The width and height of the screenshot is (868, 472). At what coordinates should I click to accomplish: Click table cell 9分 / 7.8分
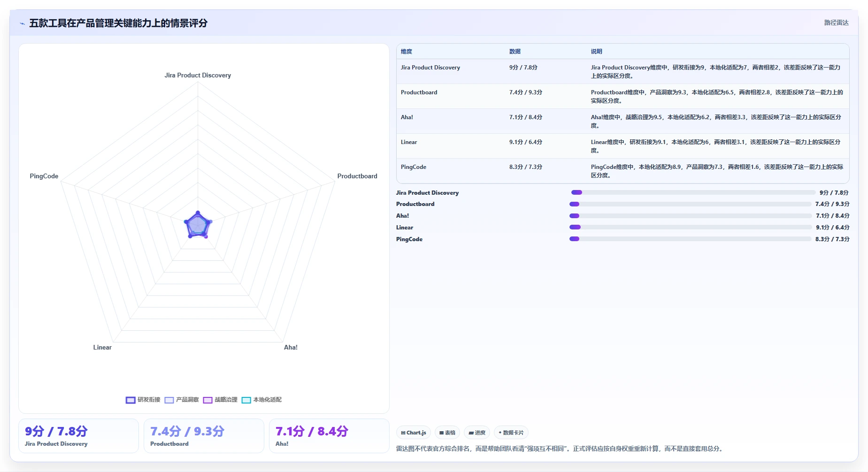coord(523,68)
